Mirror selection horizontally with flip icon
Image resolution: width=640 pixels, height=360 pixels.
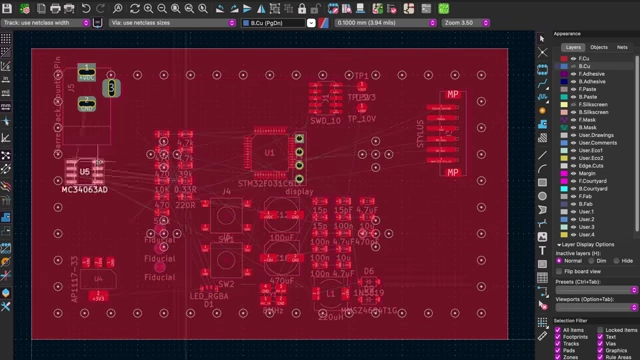(261, 8)
